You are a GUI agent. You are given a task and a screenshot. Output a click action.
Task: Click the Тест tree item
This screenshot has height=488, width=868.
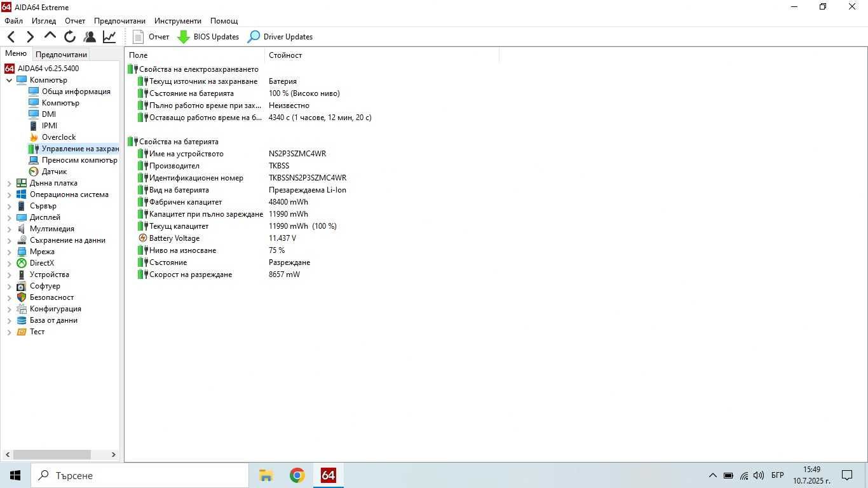31,332
